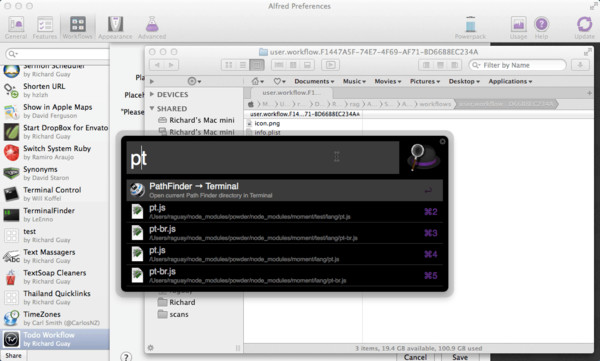Click the Alfred bowler hat icon
The height and width of the screenshot is (361, 600).
424,157
